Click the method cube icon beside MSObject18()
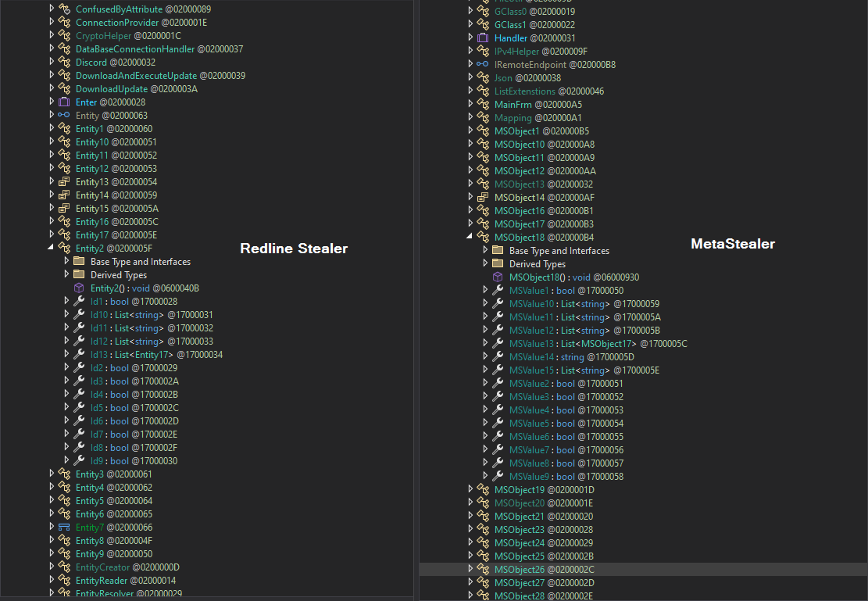Image resolution: width=868 pixels, height=601 pixels. tap(498, 277)
